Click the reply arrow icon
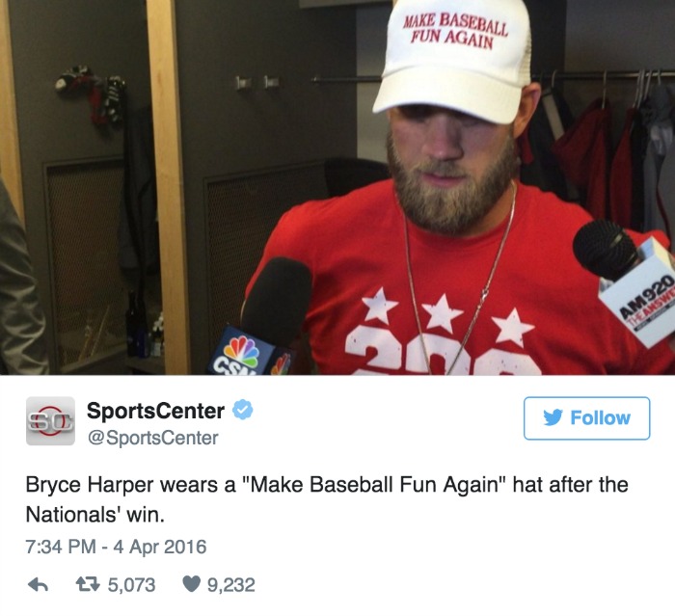Viewport: 675px width, 616px height. (38, 584)
